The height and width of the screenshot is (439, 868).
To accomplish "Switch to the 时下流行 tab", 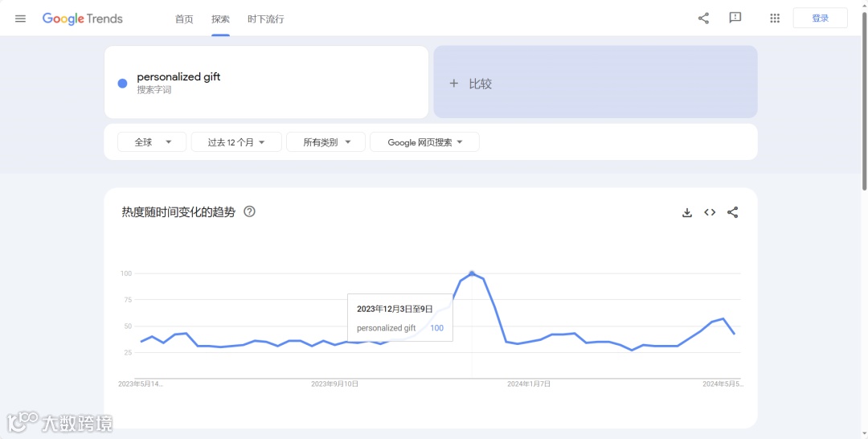I will click(x=266, y=19).
